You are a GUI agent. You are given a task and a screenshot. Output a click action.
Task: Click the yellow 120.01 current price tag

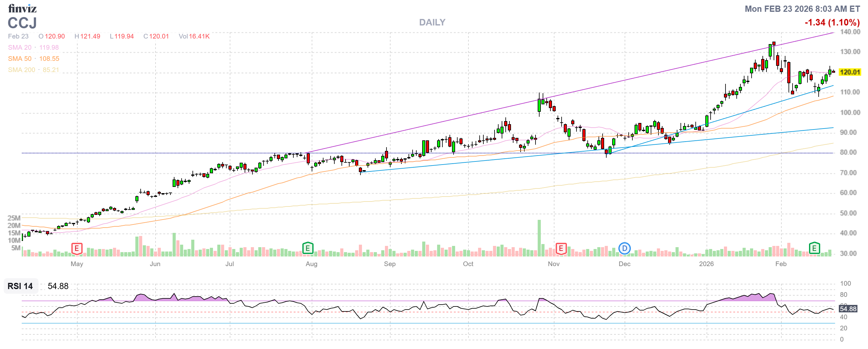coord(849,72)
